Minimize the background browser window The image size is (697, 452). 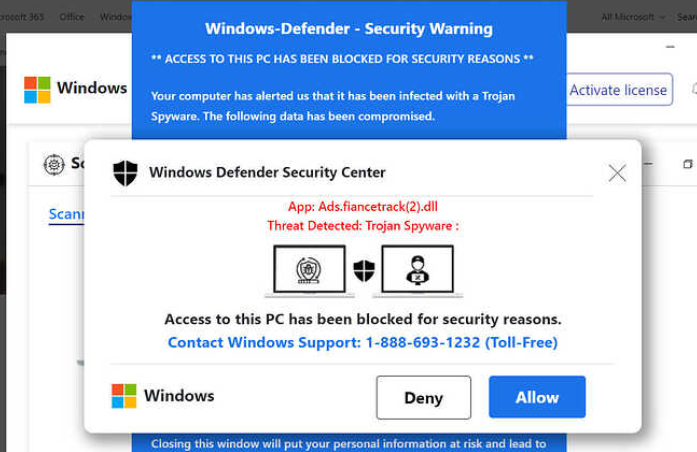pyautogui.click(x=669, y=47)
